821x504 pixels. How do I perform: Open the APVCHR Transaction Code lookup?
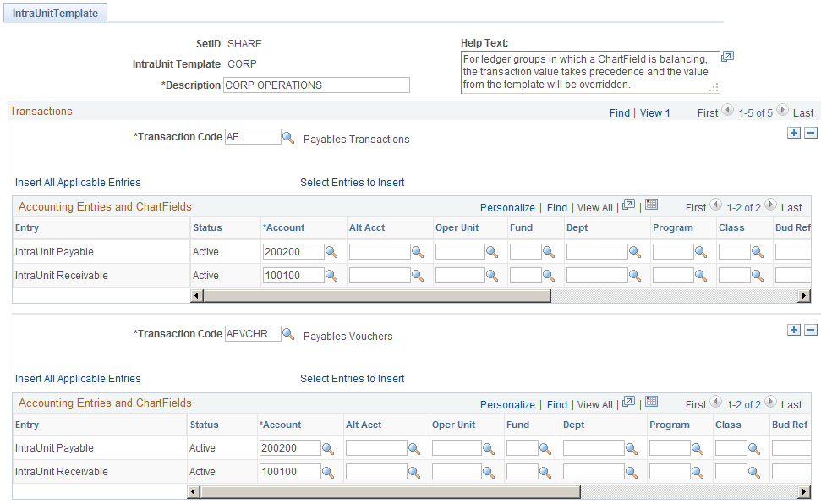(288, 333)
